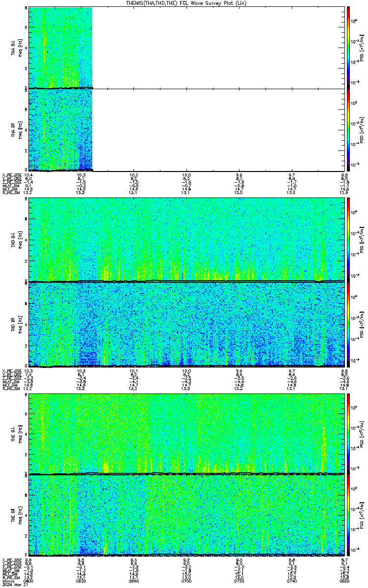368x588 pixels.
Task: Click the THA B-perpendicular freq [Hz] axis label
Action: [19, 48]
